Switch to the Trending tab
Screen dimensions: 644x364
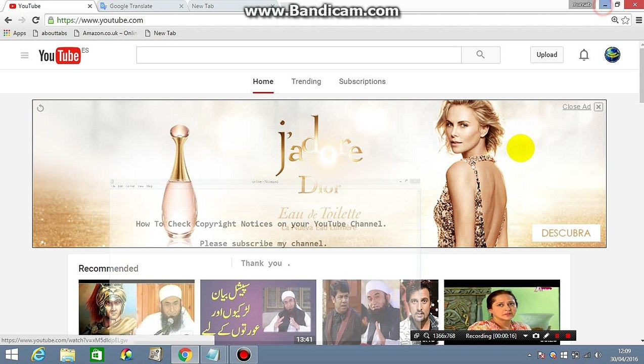point(306,81)
